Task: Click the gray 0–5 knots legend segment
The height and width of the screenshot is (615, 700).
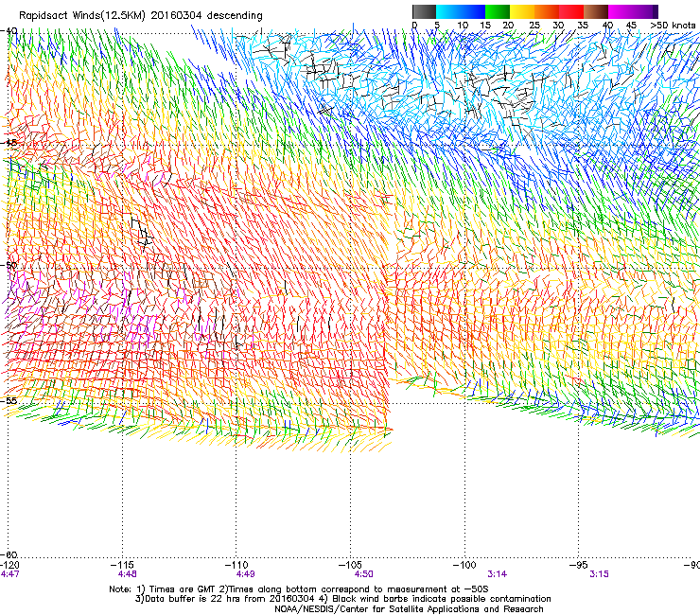Action: [x=424, y=11]
